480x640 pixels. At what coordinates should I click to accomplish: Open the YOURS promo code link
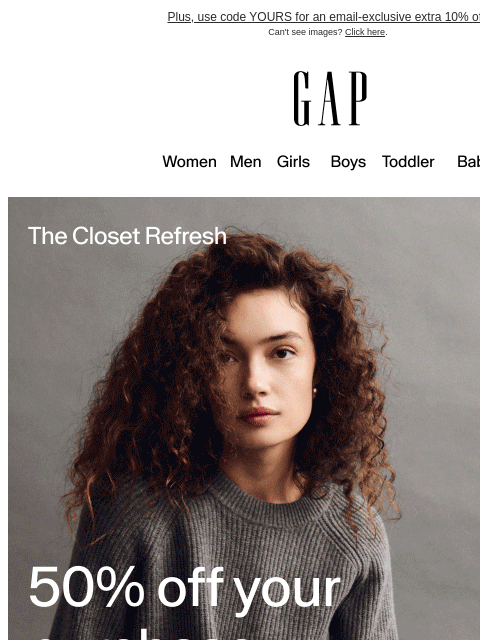324,17
